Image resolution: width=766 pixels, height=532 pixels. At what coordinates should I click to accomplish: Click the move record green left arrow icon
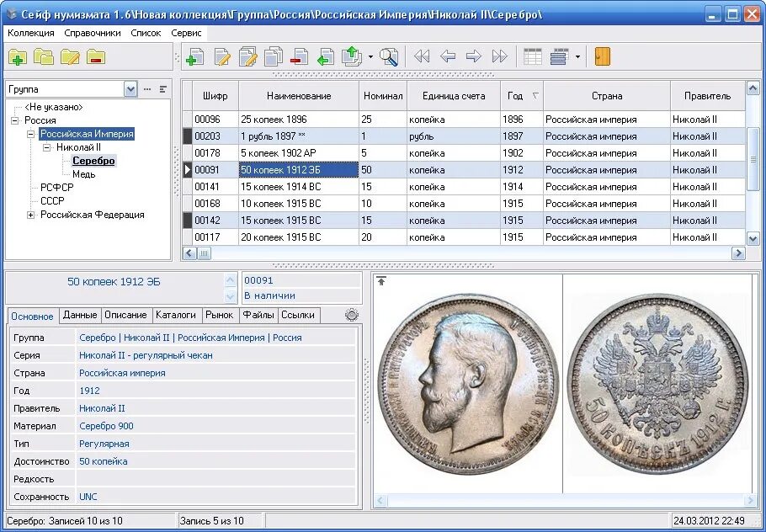tap(326, 56)
